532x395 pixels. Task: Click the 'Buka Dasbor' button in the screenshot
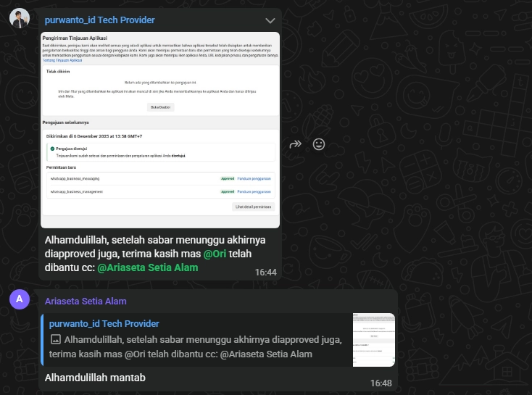point(160,107)
